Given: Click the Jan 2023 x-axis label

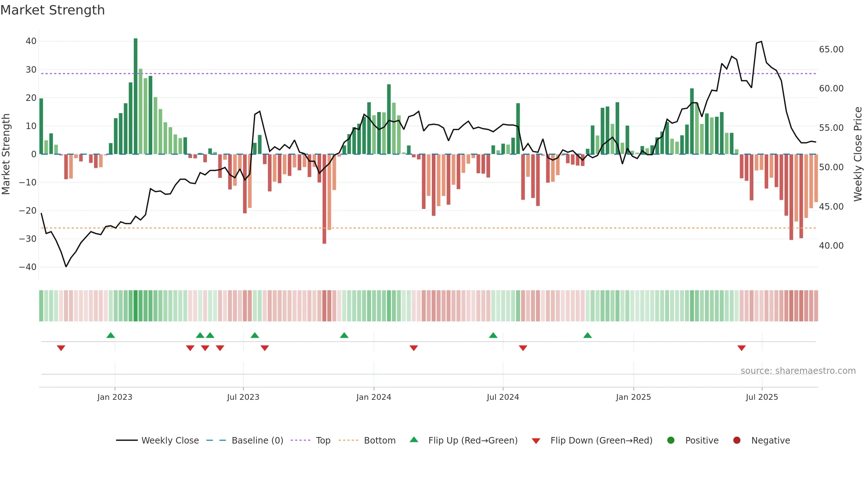Looking at the screenshot, I should pos(115,397).
